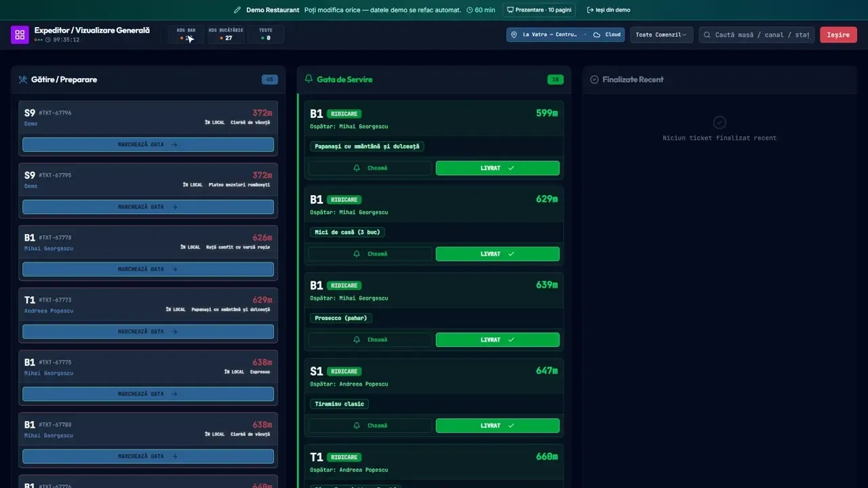Click the pencil icon beside Demo Restaurant
Image resolution: width=868 pixels, height=488 pixels.
click(237, 10)
